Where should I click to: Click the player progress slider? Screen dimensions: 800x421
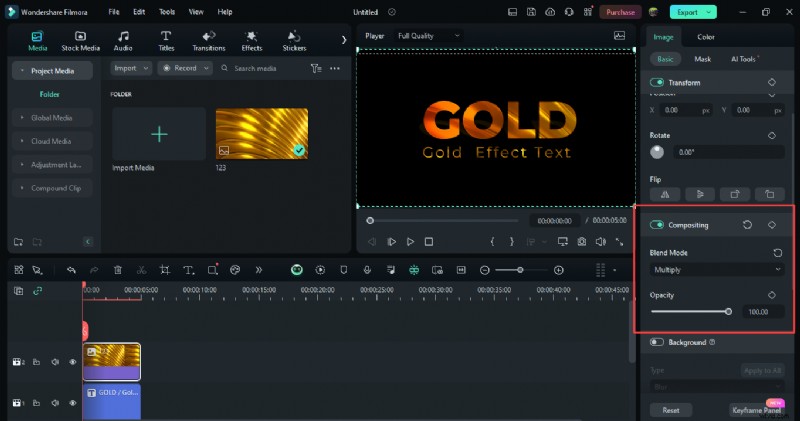443,220
